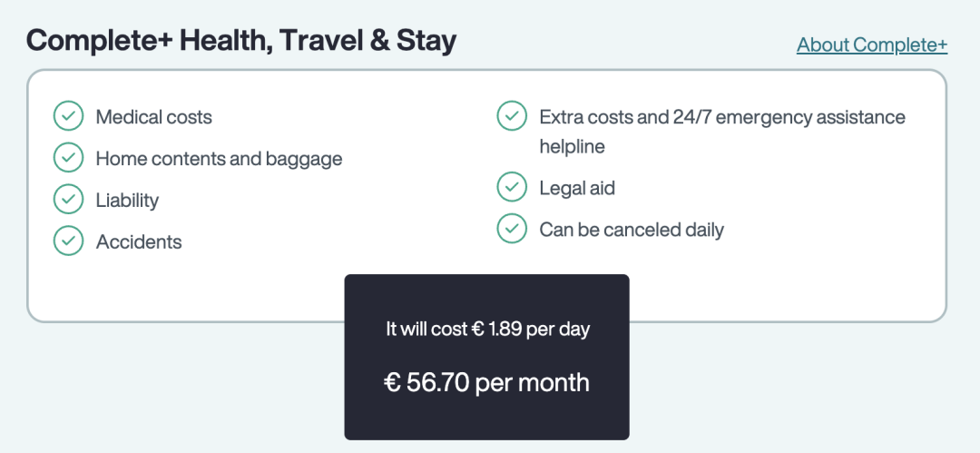Image resolution: width=980 pixels, height=453 pixels.
Task: Select the Home contents and baggage text
Action: point(219,159)
